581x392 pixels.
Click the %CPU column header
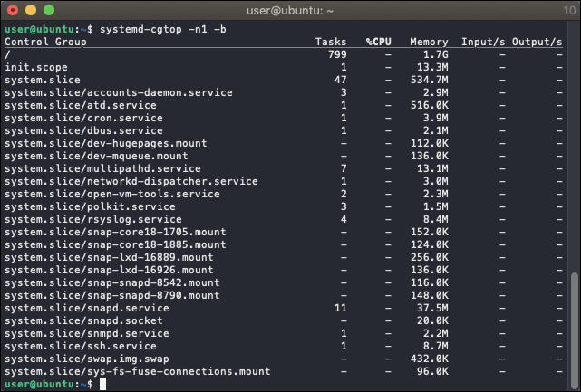tap(379, 42)
